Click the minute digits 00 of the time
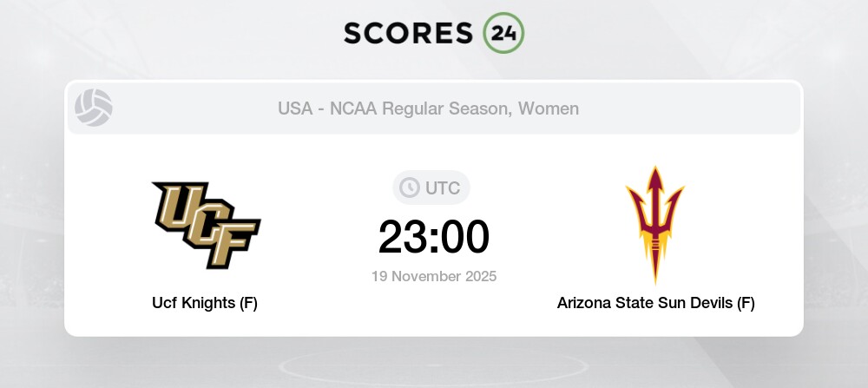This screenshot has height=388, width=868. click(466, 236)
